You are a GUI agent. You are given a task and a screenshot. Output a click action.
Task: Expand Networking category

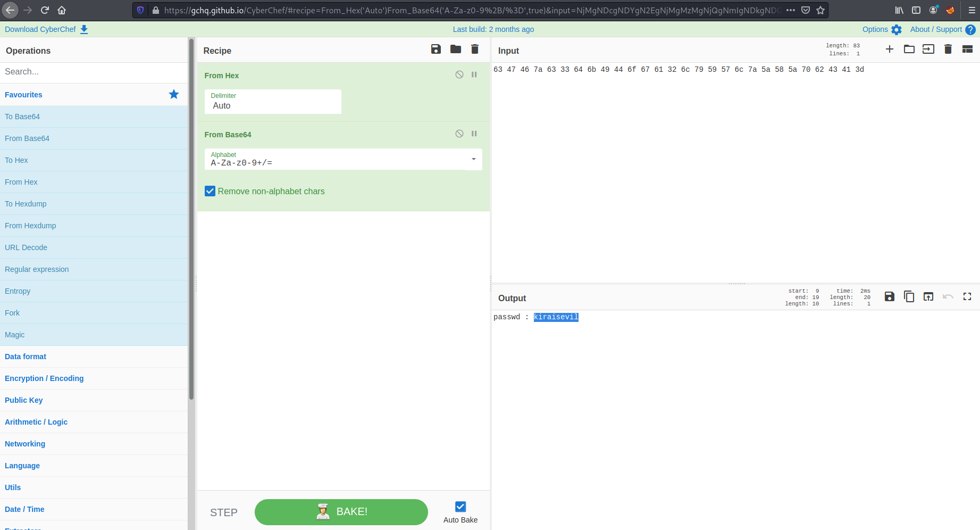click(x=94, y=444)
